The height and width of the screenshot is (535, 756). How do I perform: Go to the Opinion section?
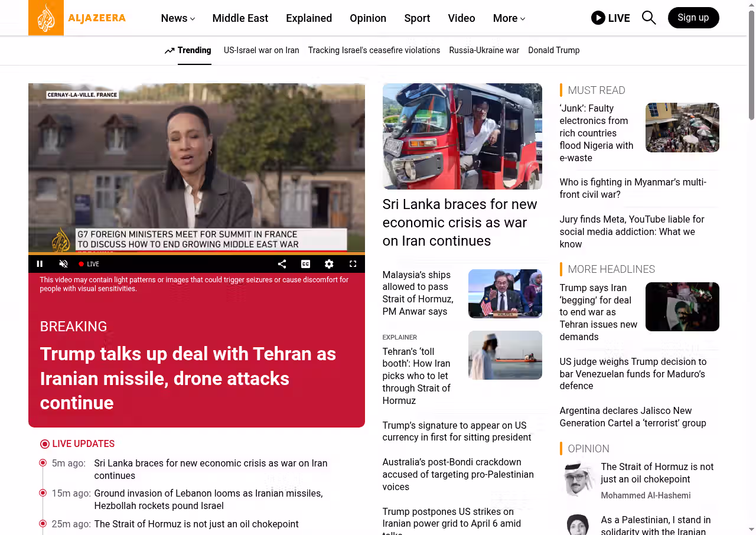pos(367,18)
